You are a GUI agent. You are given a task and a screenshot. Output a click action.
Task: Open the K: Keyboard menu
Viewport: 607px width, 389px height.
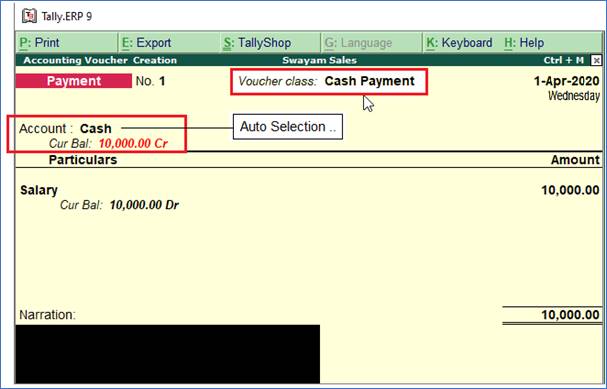459,43
